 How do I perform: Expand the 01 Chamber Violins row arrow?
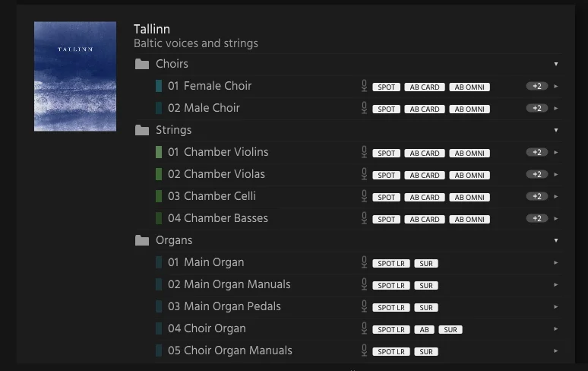coord(556,152)
